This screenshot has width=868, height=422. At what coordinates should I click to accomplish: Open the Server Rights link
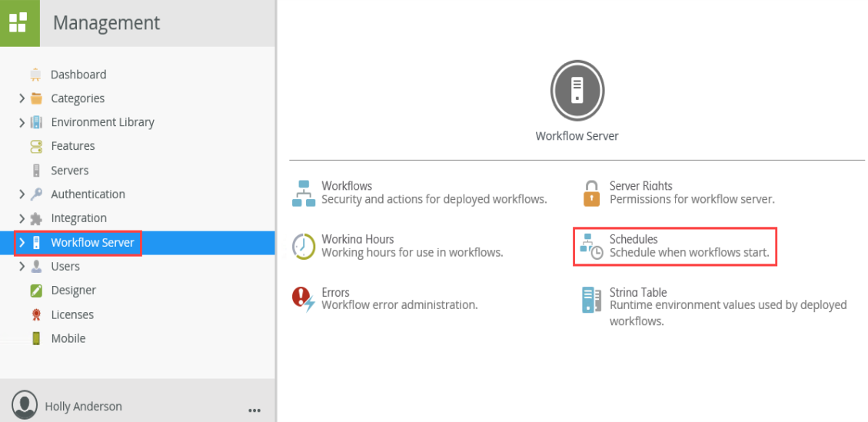click(640, 186)
